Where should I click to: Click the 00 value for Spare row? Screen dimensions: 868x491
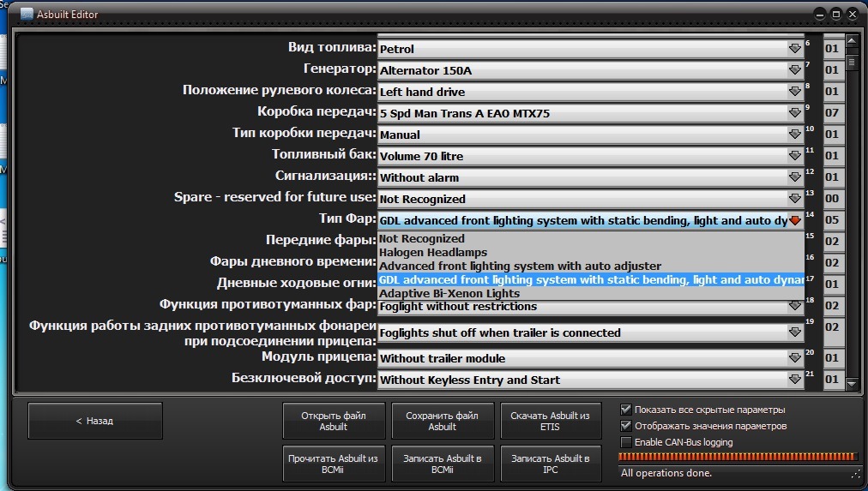tap(832, 199)
